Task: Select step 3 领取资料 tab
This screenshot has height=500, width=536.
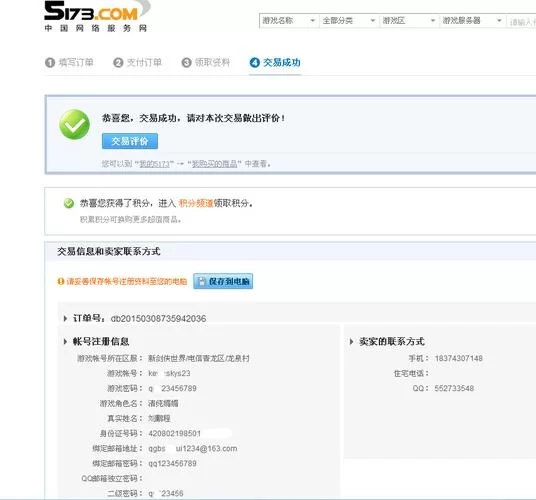Action: click(x=206, y=63)
